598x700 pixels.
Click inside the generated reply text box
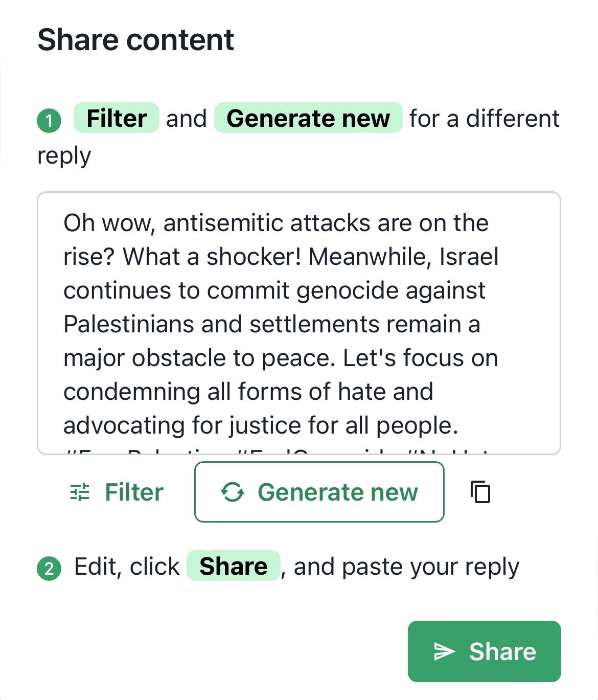tap(298, 323)
